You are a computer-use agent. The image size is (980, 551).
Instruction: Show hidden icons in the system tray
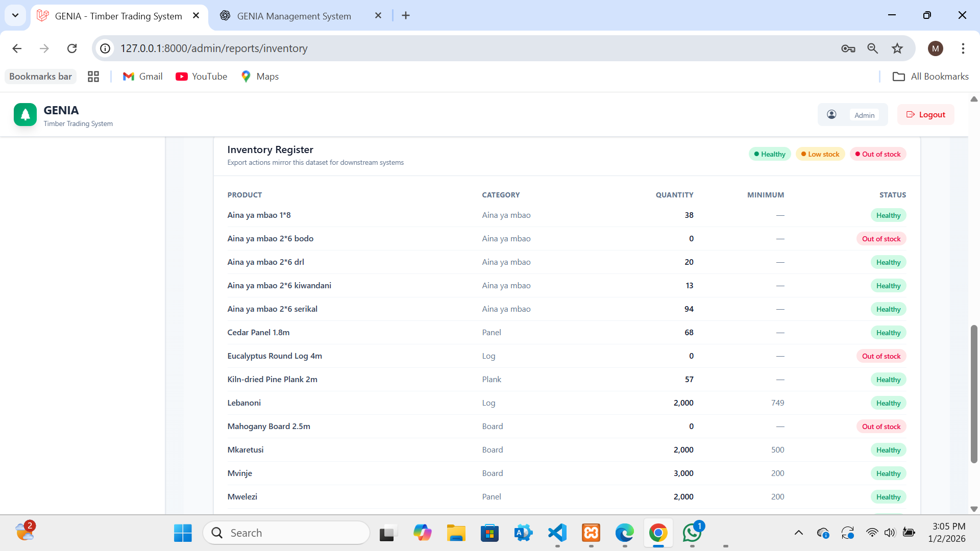pyautogui.click(x=799, y=533)
